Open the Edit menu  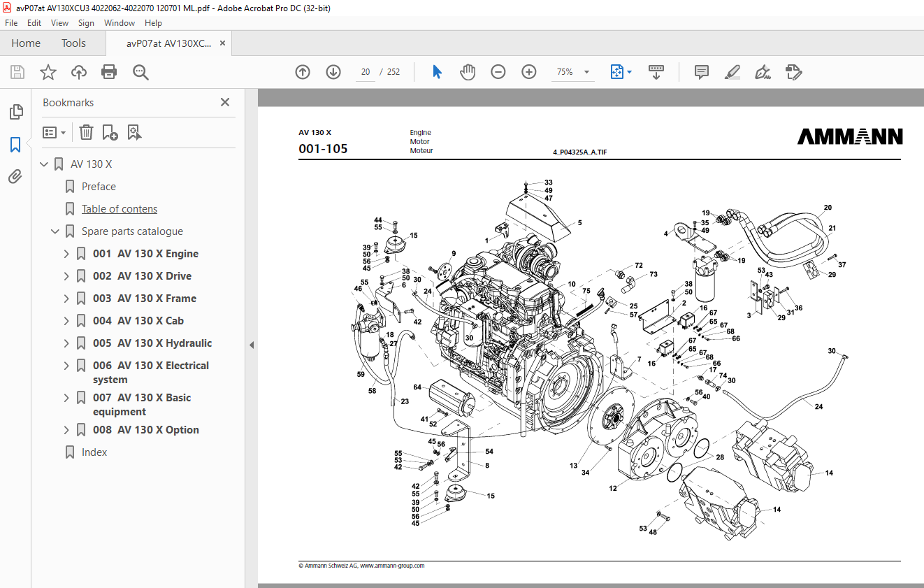click(34, 23)
